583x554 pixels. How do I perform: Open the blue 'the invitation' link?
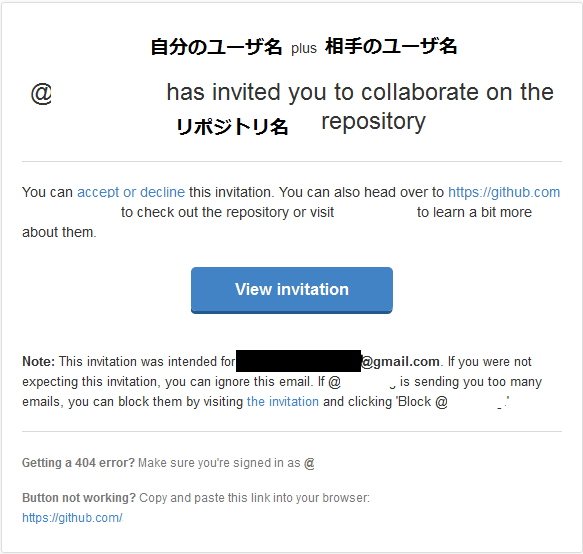coord(283,402)
